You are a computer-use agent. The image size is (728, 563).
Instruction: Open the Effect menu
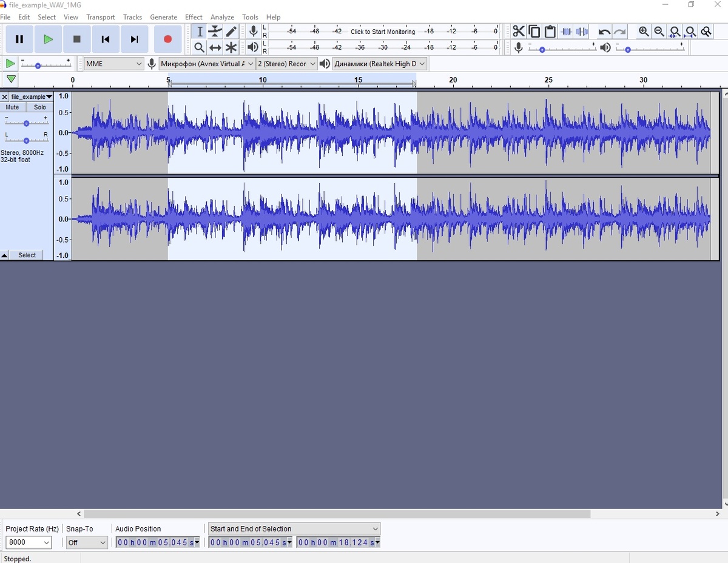pos(194,17)
